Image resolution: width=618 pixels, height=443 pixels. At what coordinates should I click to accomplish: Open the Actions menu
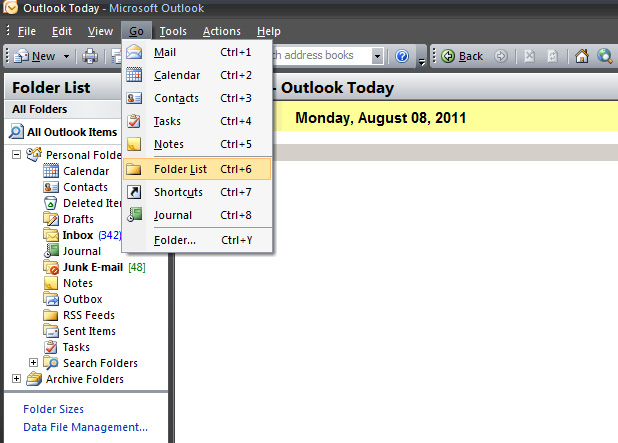(x=222, y=31)
